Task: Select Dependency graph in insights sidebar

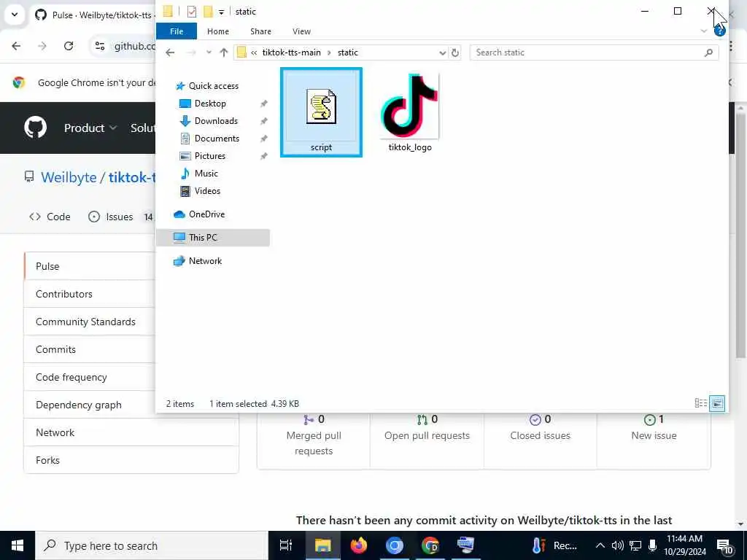Action: pos(90,405)
